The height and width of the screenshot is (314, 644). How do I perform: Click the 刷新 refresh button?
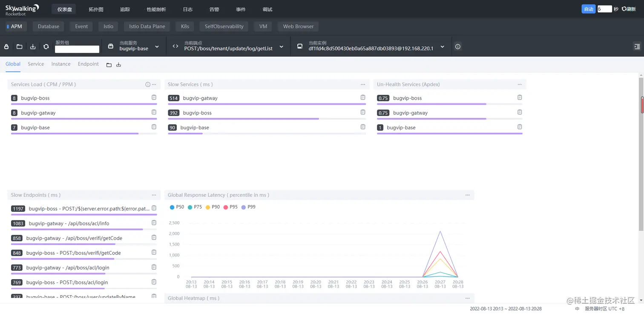tap(629, 9)
